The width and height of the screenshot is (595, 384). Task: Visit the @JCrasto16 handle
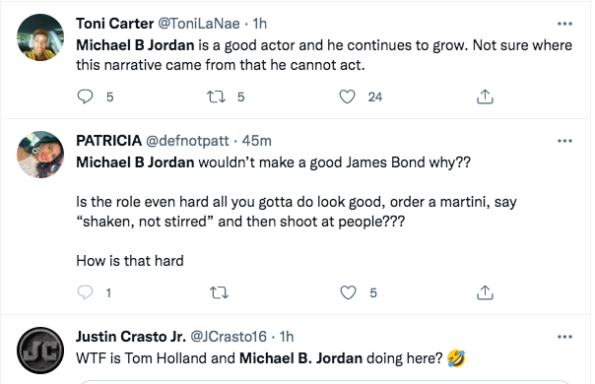[228, 337]
